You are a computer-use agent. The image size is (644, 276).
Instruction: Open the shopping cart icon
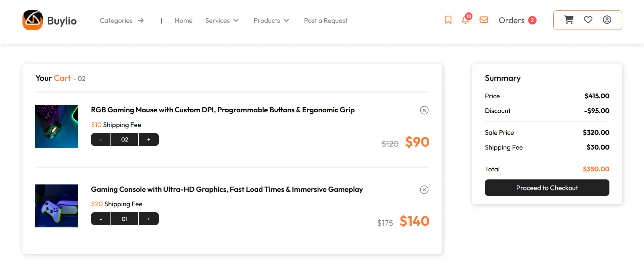[x=569, y=20]
